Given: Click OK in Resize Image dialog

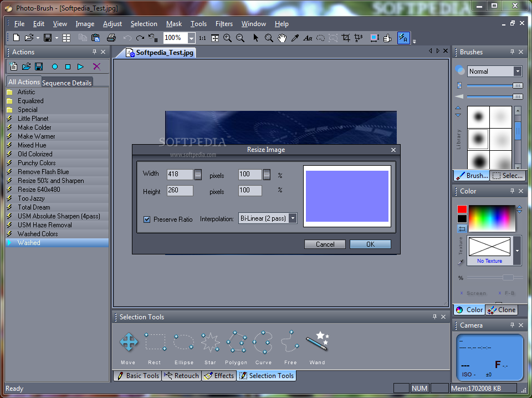Looking at the screenshot, I should 370,244.
